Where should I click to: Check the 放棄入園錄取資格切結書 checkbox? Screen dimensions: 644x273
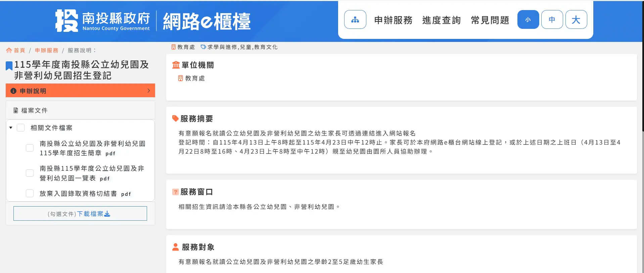click(30, 194)
